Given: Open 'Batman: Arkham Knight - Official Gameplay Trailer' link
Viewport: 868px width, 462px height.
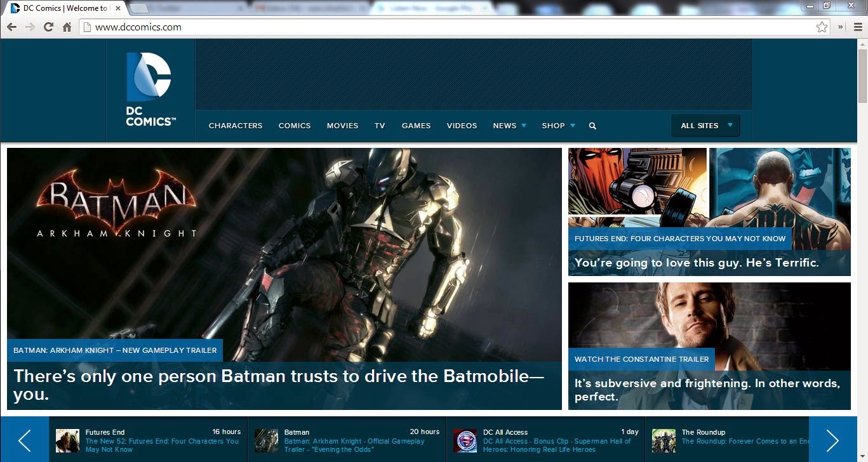Looking at the screenshot, I should click(354, 445).
